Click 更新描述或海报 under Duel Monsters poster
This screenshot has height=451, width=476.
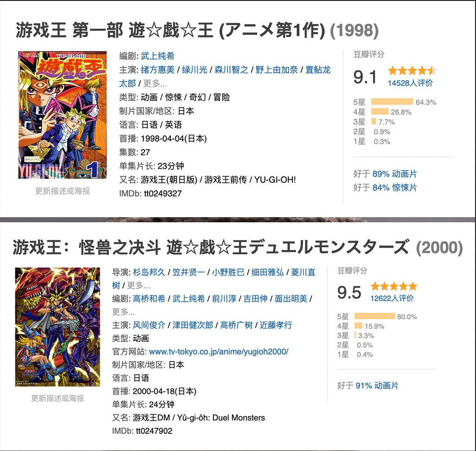58,398
